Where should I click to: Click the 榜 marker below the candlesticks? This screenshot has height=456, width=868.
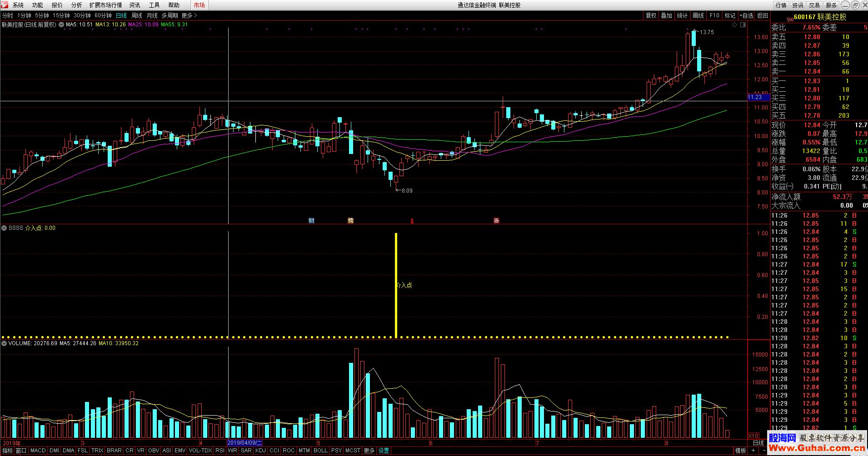(350, 221)
